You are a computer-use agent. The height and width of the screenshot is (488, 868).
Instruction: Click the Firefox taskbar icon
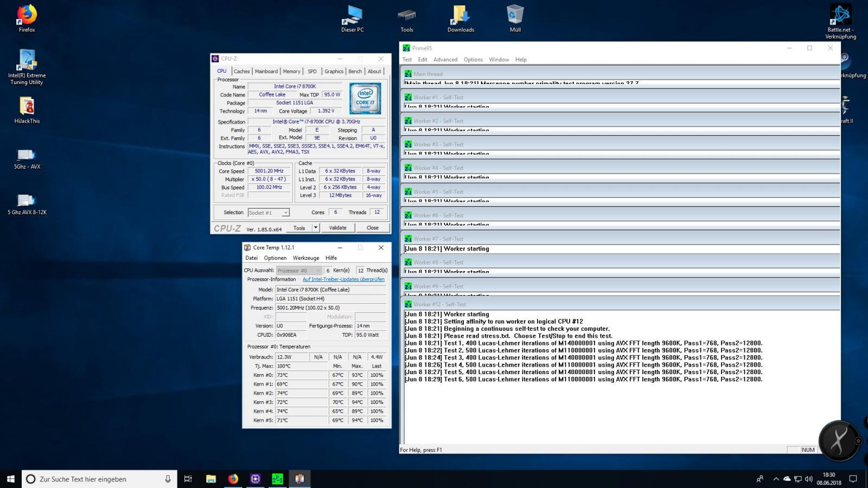[x=233, y=479]
